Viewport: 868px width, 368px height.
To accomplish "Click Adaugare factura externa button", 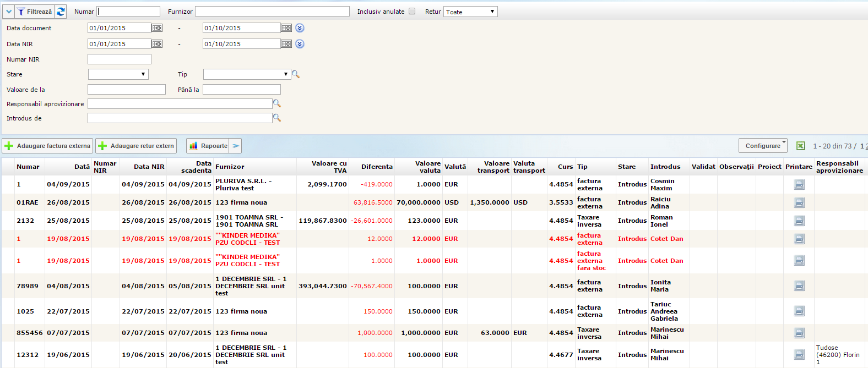I will [48, 146].
